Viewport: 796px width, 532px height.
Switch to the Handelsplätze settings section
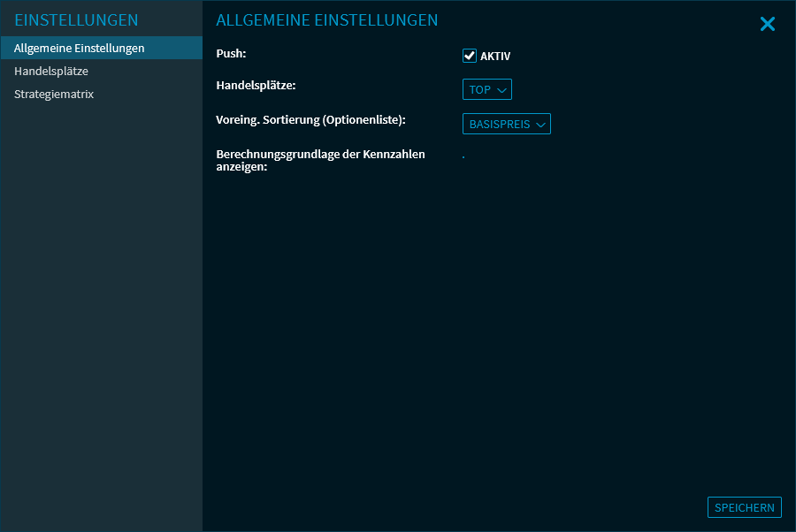[x=51, y=71]
